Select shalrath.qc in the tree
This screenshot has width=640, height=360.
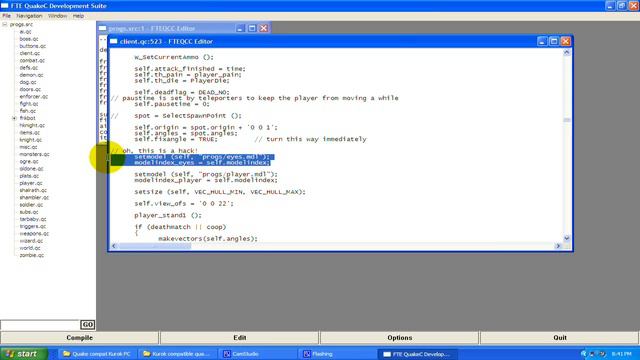[x=33, y=190]
